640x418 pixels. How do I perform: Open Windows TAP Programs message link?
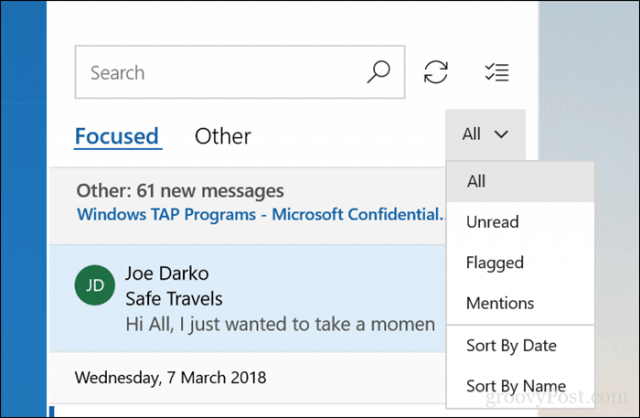click(x=261, y=215)
